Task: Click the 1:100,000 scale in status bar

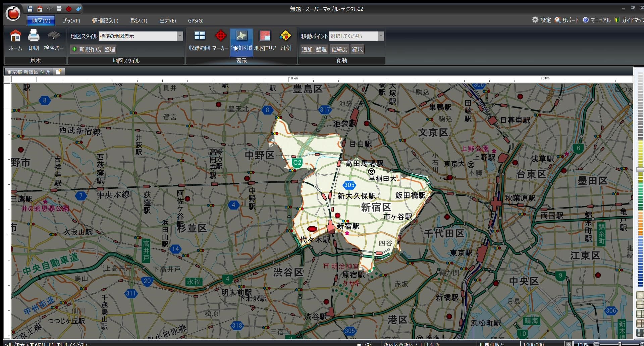Action: click(x=533, y=344)
